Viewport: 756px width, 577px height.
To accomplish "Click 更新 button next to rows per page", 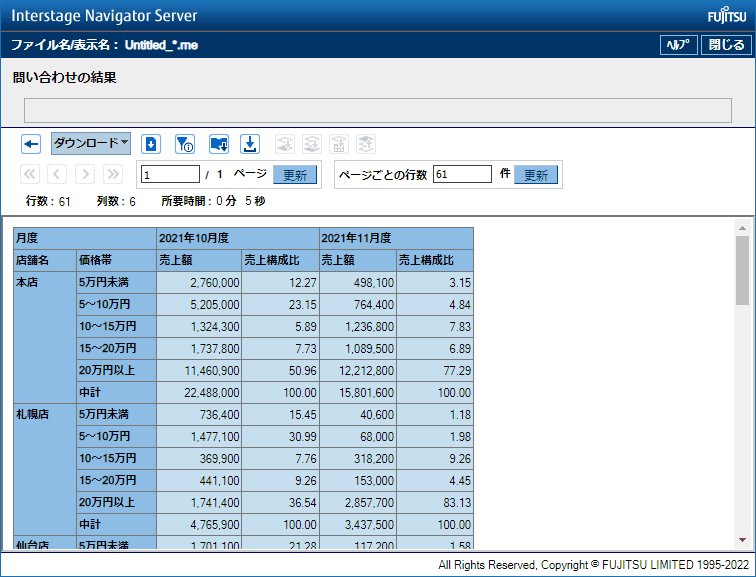I will coord(536,174).
